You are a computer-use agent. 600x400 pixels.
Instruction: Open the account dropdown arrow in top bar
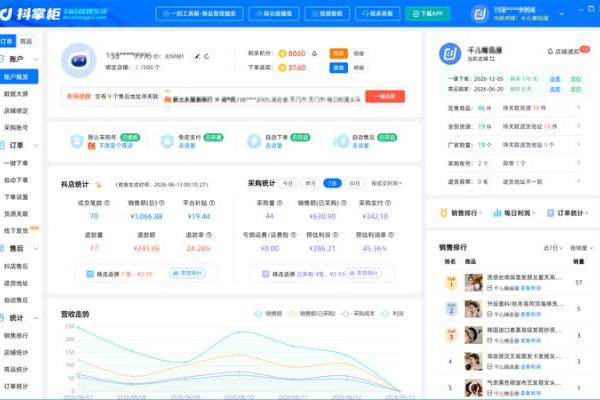coord(562,14)
